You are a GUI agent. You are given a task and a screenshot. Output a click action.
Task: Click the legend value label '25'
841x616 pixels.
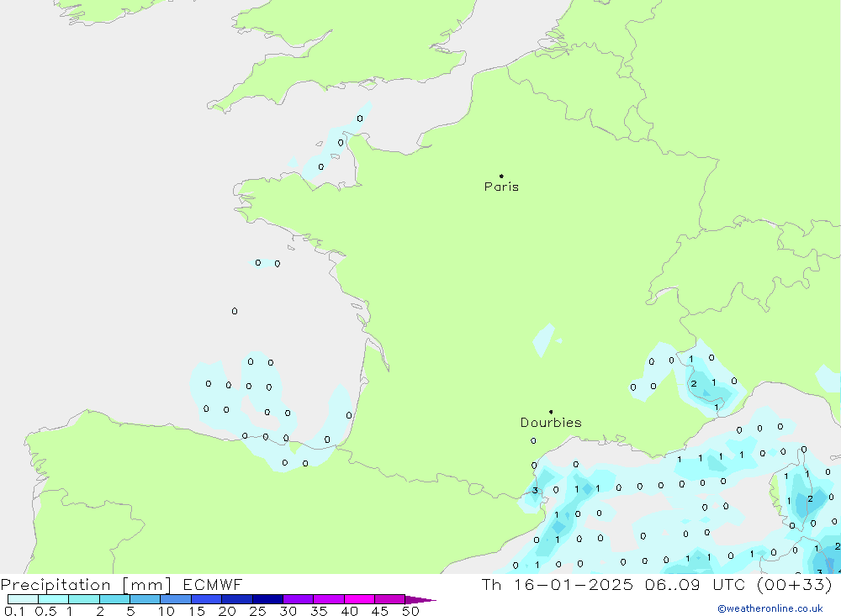(258, 611)
